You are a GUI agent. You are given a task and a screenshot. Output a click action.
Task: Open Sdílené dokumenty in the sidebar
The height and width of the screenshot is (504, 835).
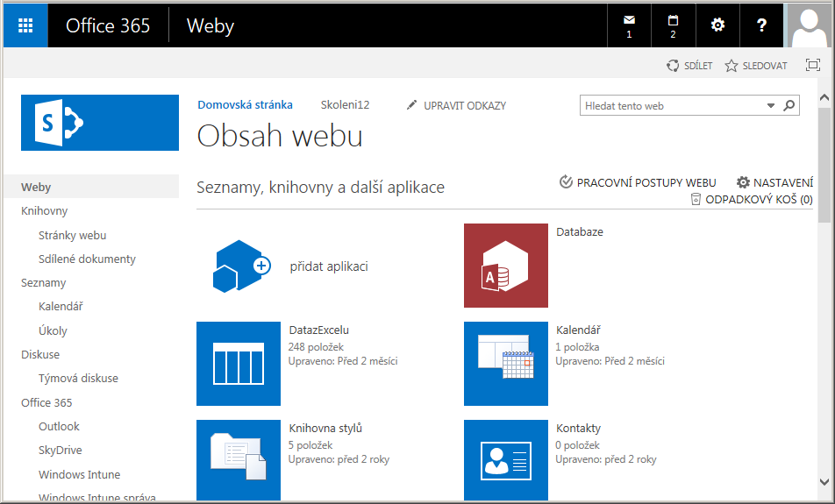(87, 259)
